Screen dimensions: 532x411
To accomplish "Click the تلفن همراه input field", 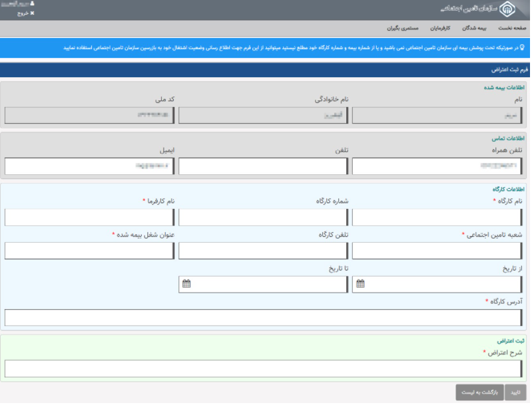I will [x=437, y=166].
